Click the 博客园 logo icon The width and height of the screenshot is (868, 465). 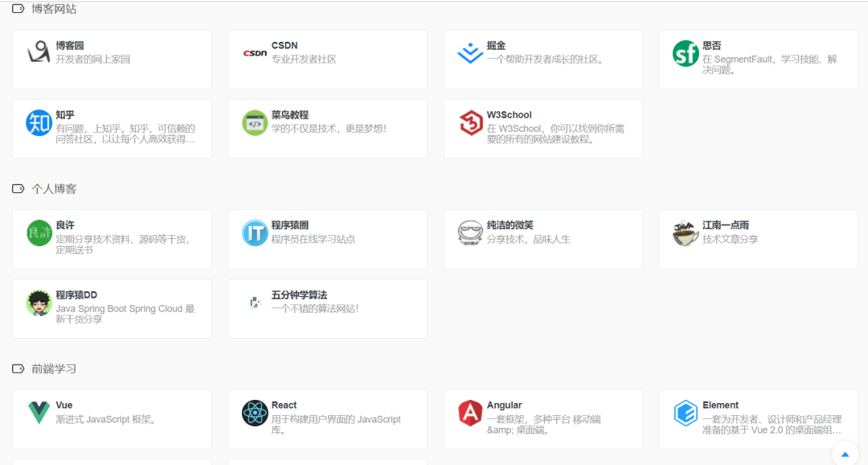click(x=39, y=52)
